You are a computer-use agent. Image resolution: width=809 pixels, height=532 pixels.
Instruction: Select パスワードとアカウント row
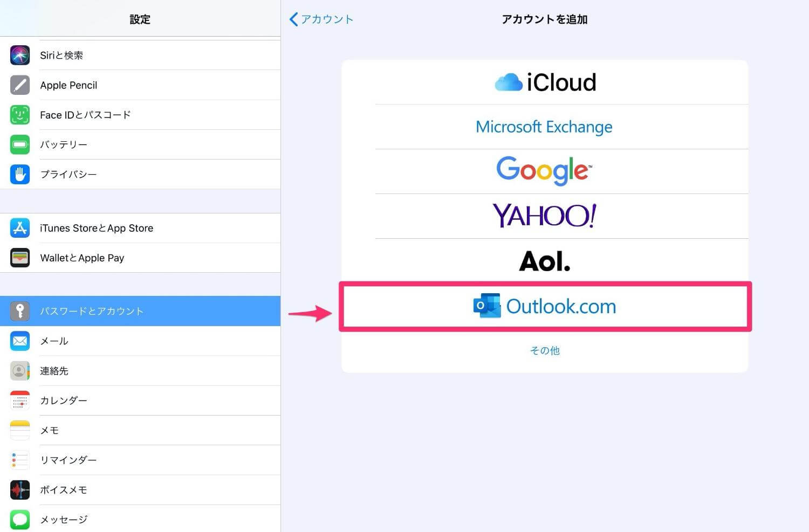140,311
